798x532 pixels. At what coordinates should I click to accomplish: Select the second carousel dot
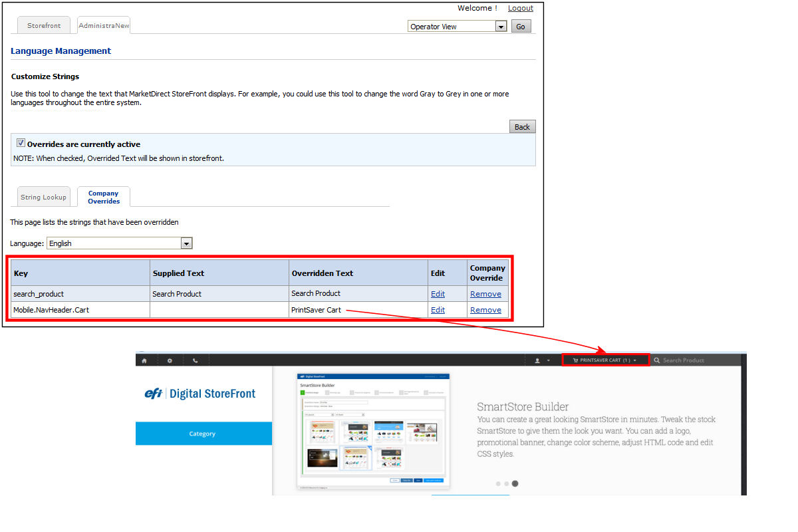[x=506, y=483]
